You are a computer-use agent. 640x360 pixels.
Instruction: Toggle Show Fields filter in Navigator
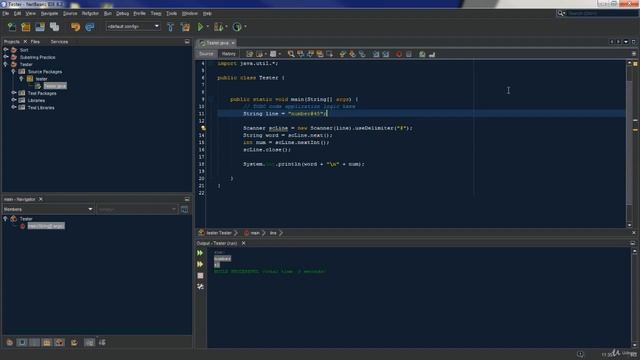pos(22,342)
